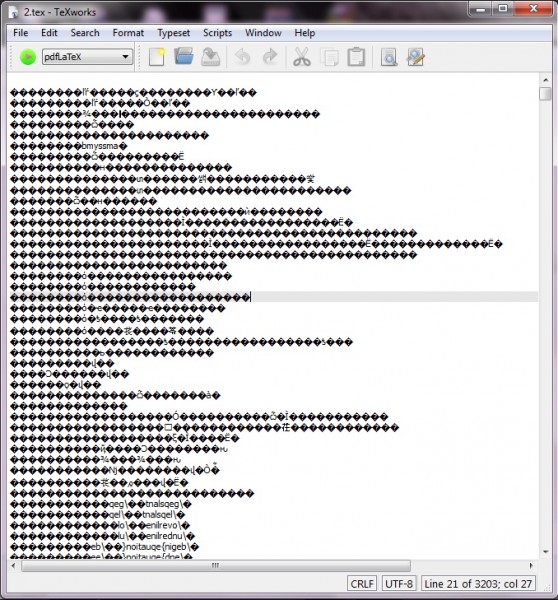Click the Replace pencil icon
Viewport: 558px width, 600px height.
click(x=416, y=57)
